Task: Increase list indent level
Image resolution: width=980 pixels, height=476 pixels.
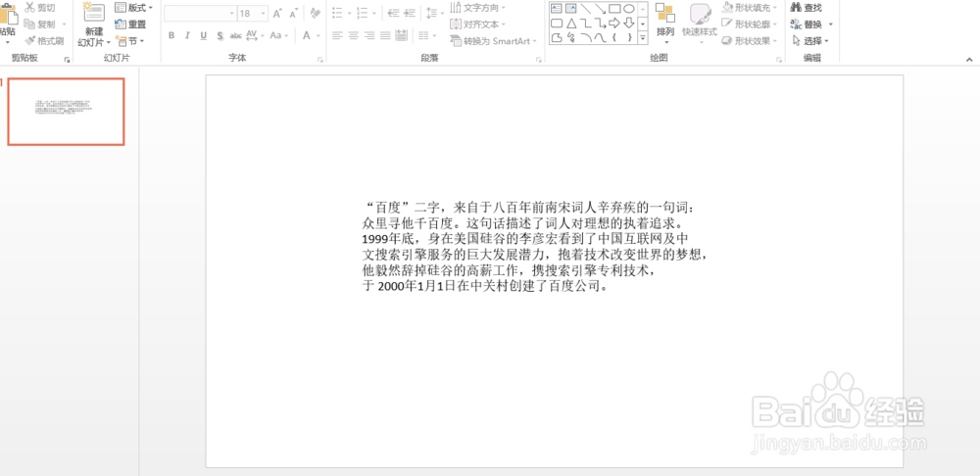Action: [x=410, y=13]
